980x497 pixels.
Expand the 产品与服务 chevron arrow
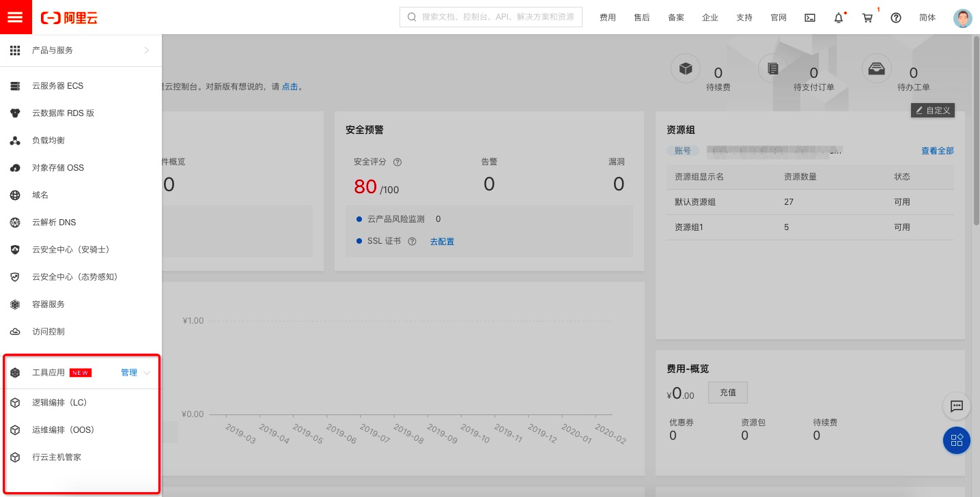(147, 50)
